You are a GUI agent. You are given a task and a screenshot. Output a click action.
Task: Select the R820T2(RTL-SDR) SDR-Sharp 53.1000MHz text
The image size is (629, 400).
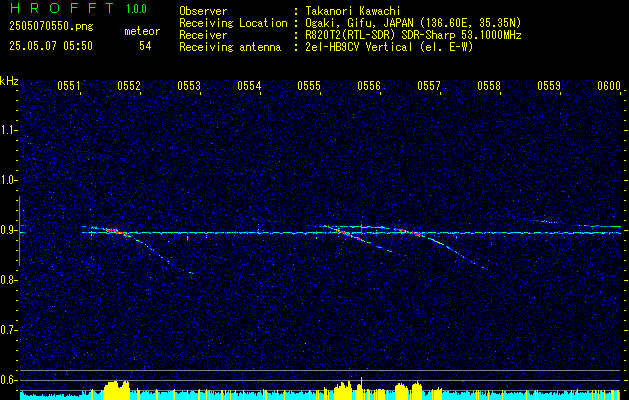[414, 35]
